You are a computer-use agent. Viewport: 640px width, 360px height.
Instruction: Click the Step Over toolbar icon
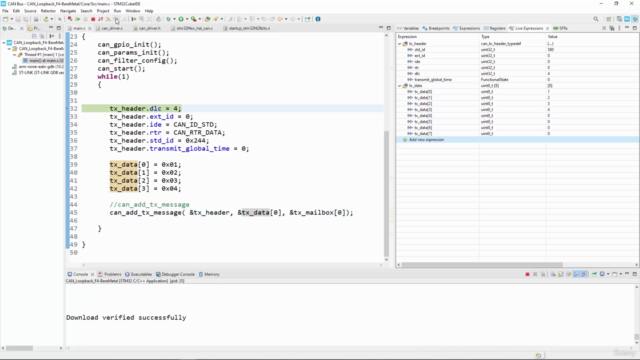pyautogui.click(x=116, y=19)
